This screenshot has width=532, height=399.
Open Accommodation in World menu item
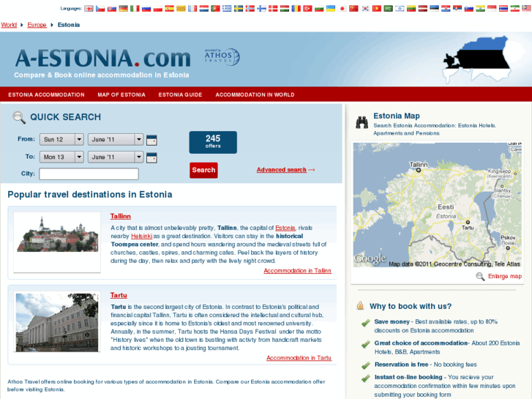point(255,94)
